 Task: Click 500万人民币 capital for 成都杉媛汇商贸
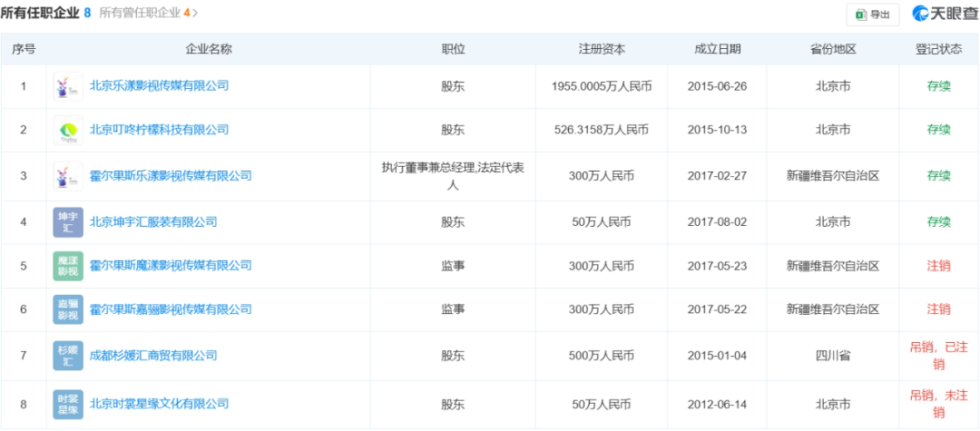pos(602,356)
